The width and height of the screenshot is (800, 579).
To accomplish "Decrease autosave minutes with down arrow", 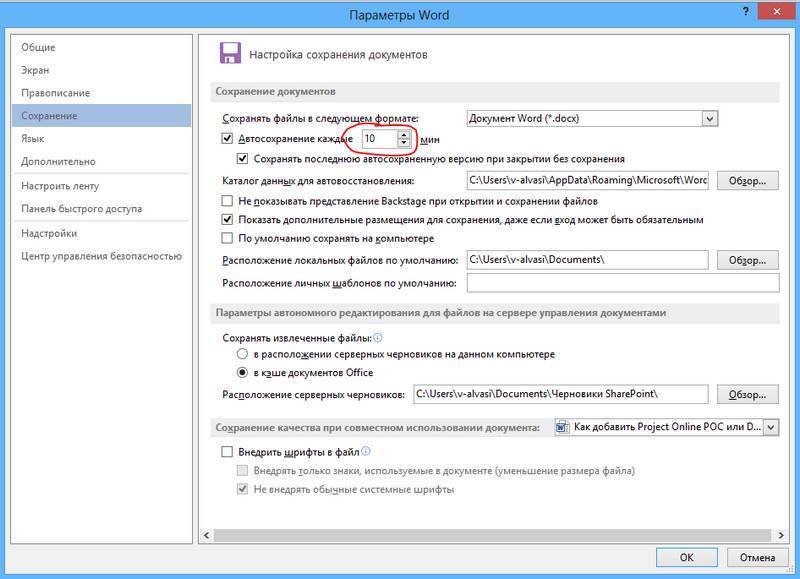I will (x=404, y=143).
